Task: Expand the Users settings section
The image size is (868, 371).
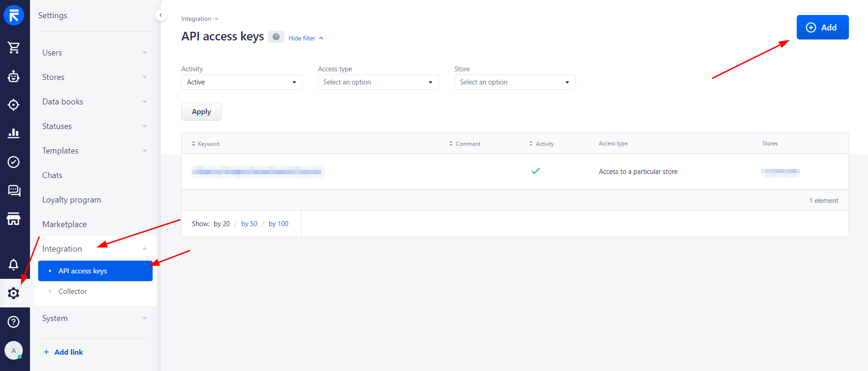Action: [95, 53]
